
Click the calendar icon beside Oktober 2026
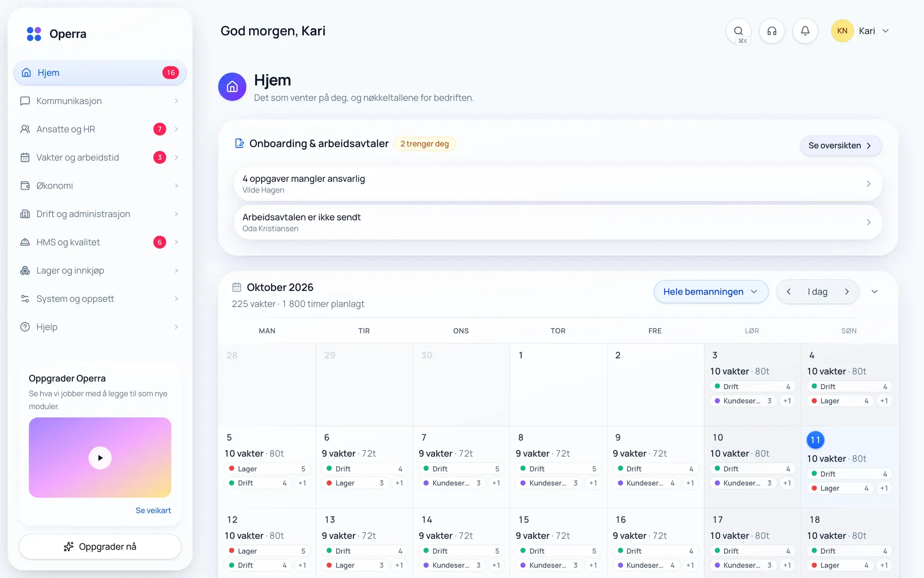[237, 287]
